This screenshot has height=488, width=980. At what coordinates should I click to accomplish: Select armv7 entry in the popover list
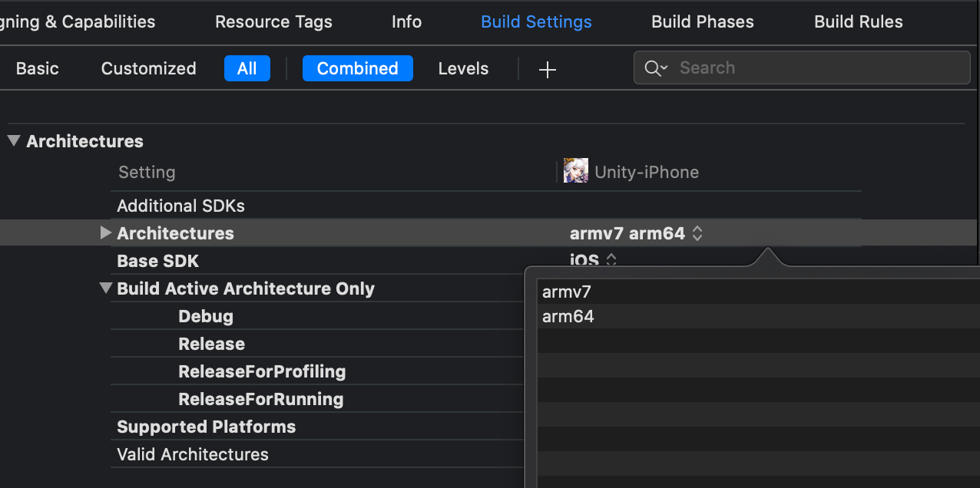[x=567, y=292]
